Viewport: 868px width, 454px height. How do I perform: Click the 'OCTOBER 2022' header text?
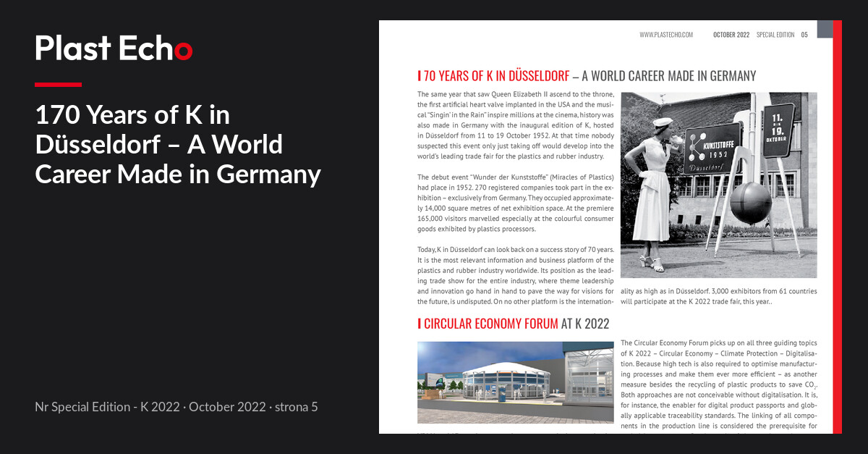coord(731,35)
